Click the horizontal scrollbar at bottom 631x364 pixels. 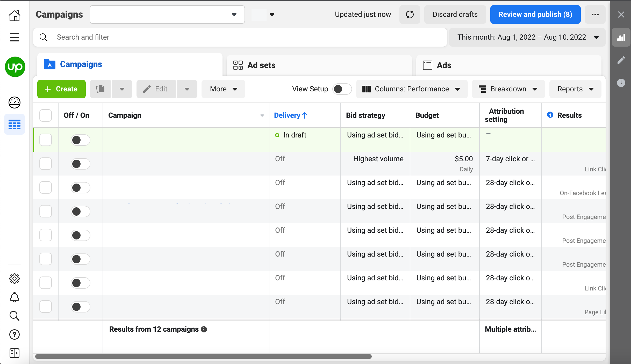click(203, 356)
